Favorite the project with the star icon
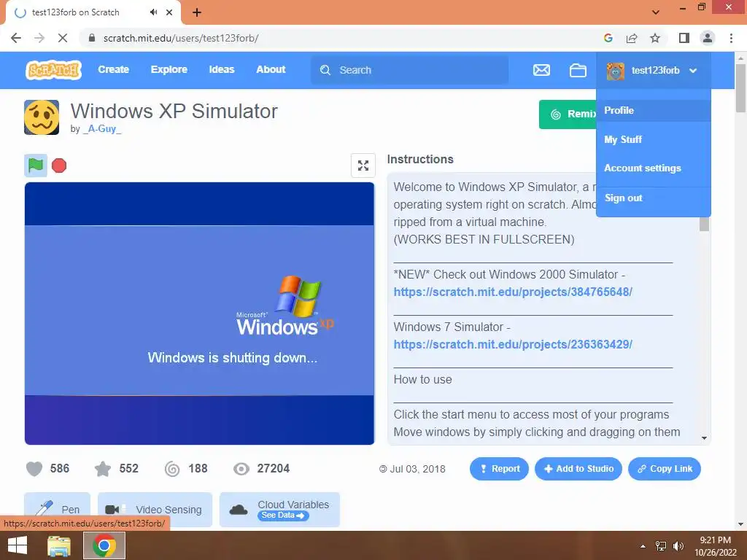Viewport: 747px width, 560px height. (x=103, y=469)
